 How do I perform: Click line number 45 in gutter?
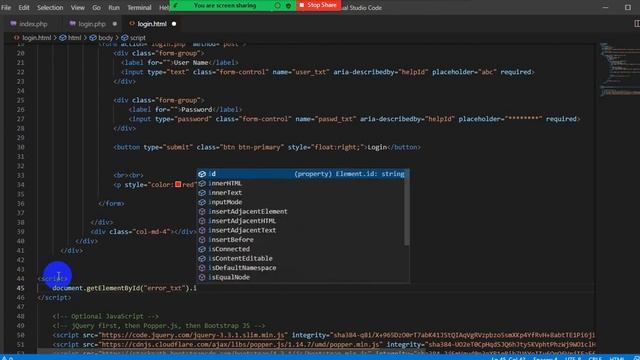pos(20,288)
